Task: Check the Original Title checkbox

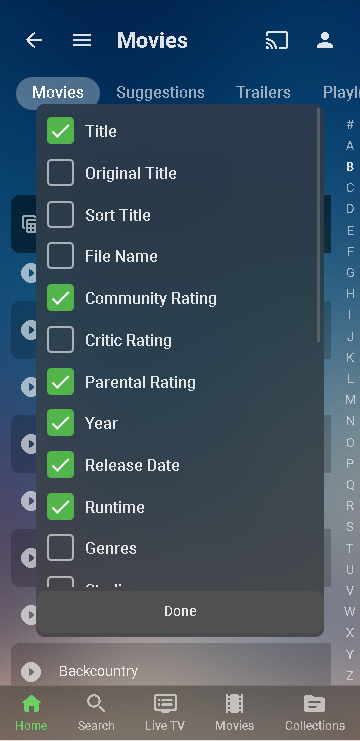Action: [x=60, y=172]
